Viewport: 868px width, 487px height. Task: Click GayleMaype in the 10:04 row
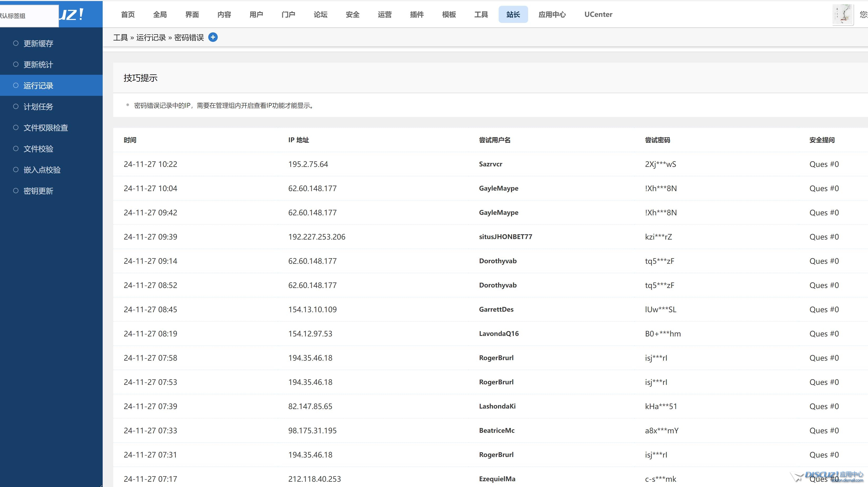tap(499, 188)
